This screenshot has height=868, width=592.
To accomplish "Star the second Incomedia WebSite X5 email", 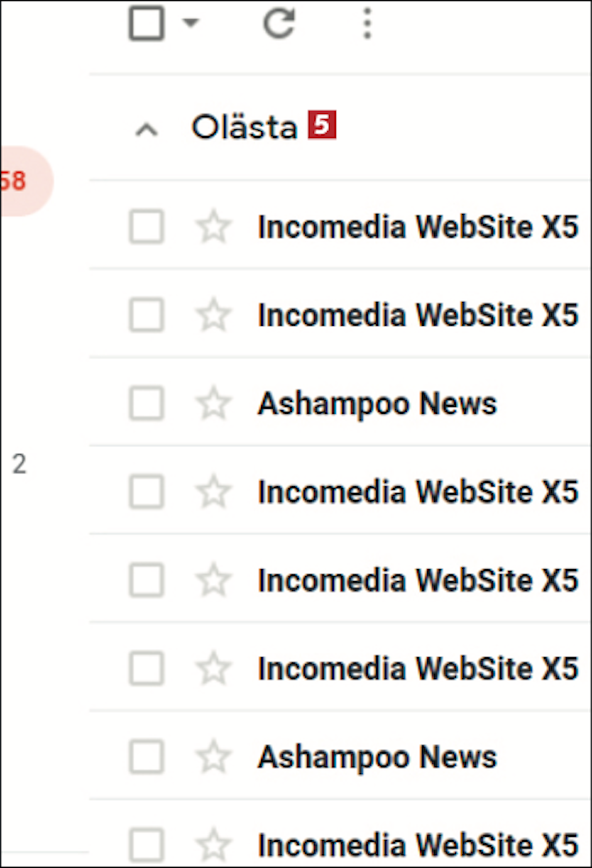I will [x=213, y=315].
